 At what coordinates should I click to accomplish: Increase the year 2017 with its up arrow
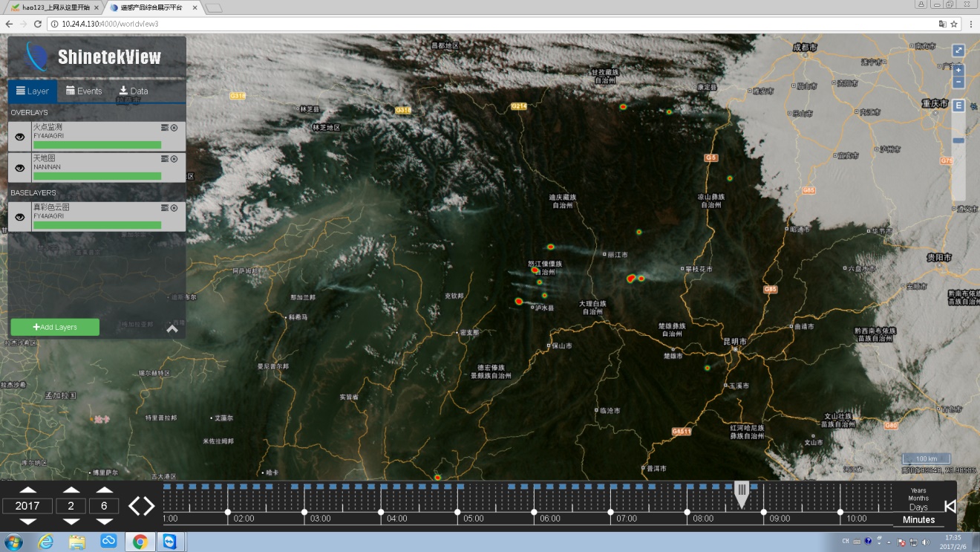pyautogui.click(x=27, y=490)
